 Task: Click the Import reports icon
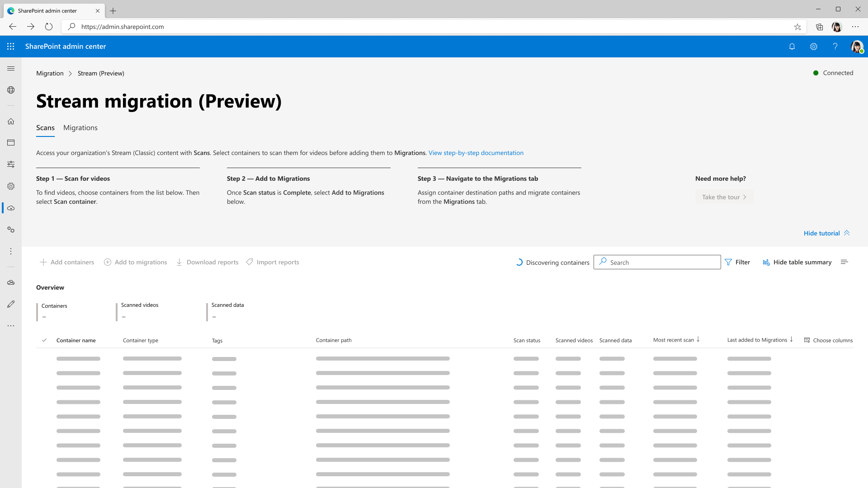click(250, 262)
